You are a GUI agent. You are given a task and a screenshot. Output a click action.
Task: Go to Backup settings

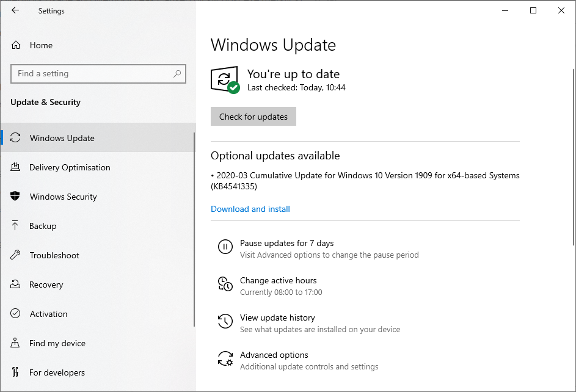click(98, 226)
